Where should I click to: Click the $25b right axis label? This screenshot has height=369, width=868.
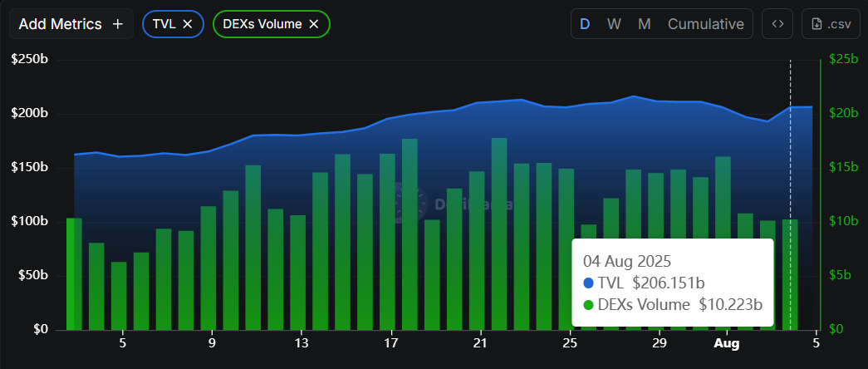[843, 59]
